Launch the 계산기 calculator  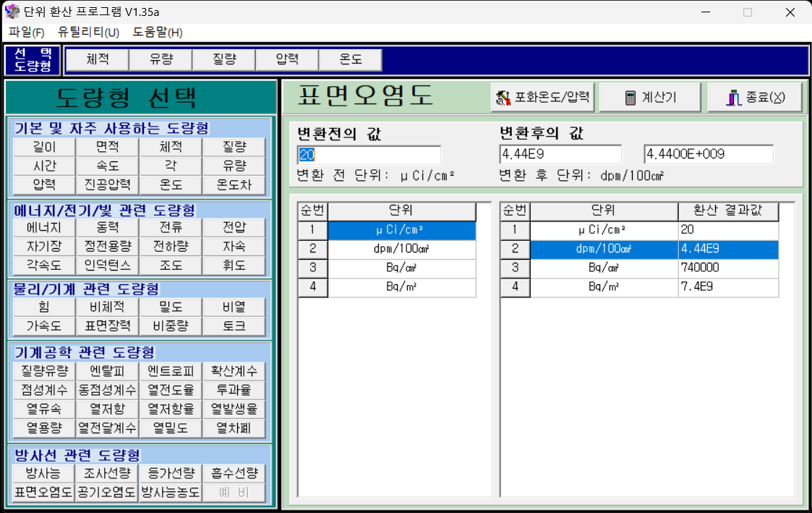pos(649,96)
